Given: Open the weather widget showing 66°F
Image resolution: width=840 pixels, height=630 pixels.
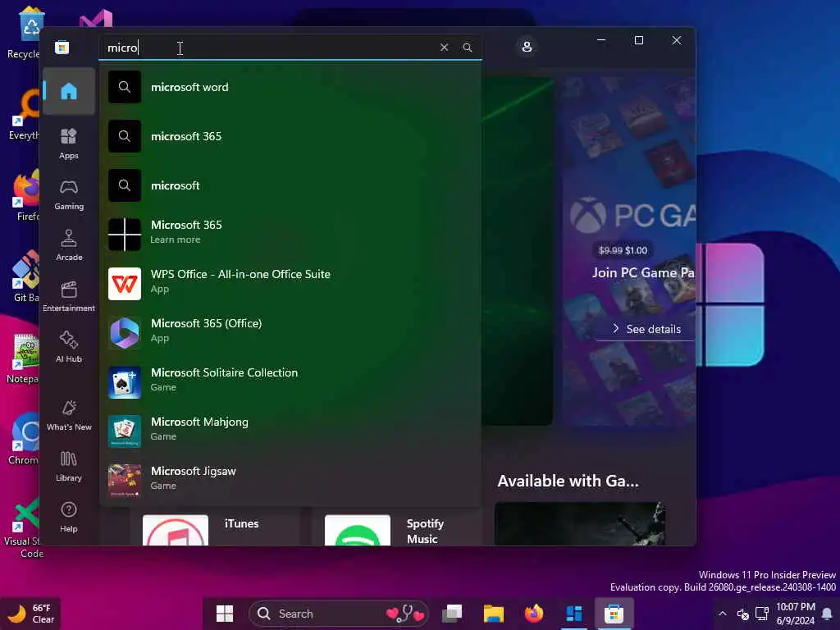Looking at the screenshot, I should pos(31,614).
